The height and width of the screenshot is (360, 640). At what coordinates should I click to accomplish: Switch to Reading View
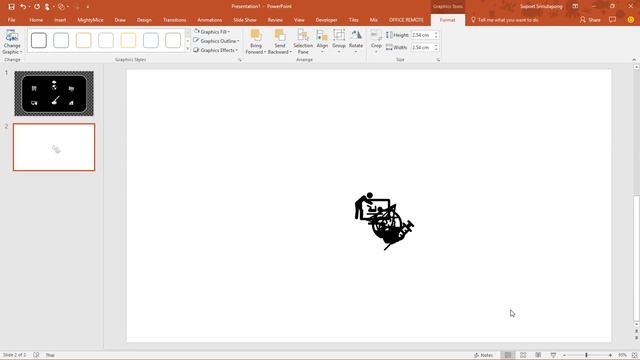tap(538, 355)
